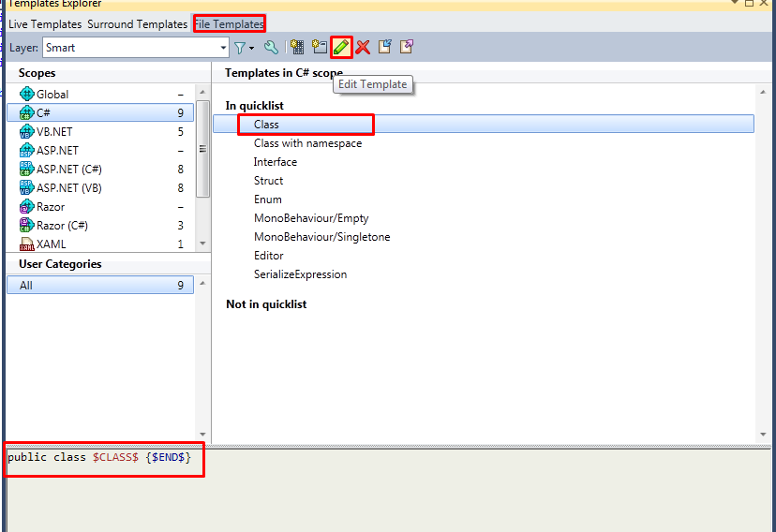
Task: Open the Layer combo box showing Smart
Action: coord(136,48)
